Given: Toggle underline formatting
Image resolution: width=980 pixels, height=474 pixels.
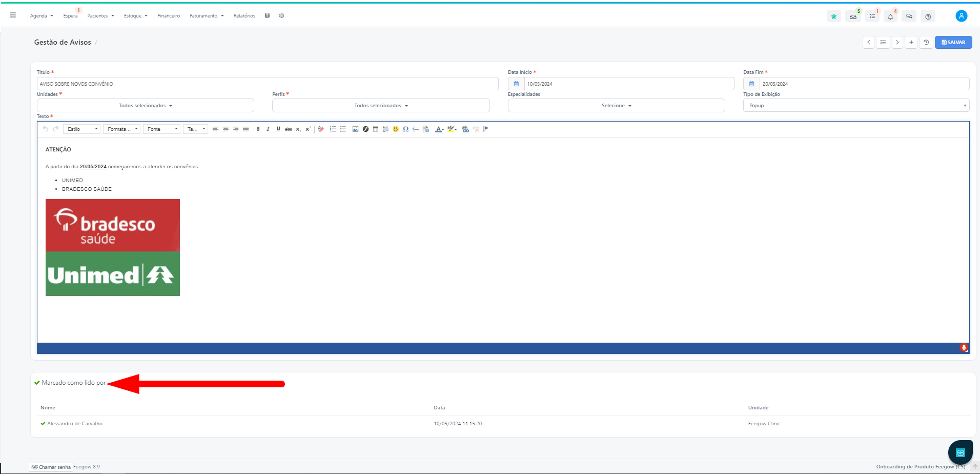Looking at the screenshot, I should click(x=278, y=129).
